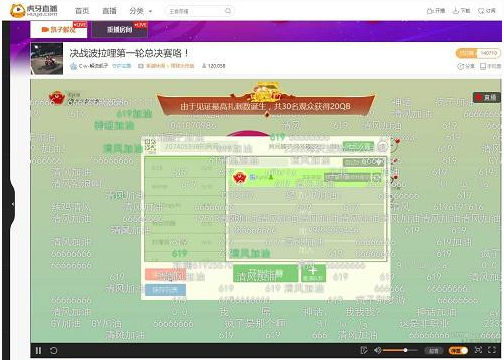Click the danmaku edit icon in player bar
504x360 pixels.
pos(364,350)
